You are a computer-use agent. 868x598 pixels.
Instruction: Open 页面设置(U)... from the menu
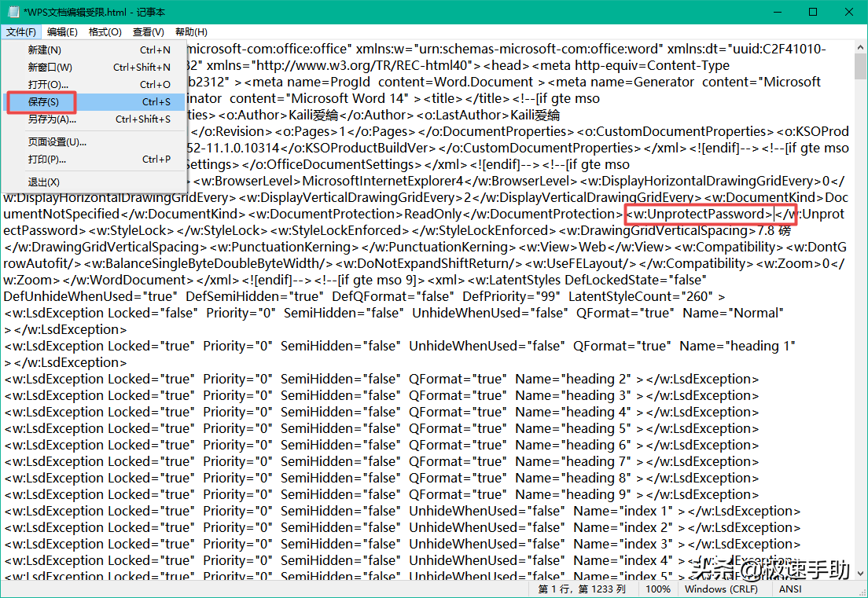[x=57, y=142]
